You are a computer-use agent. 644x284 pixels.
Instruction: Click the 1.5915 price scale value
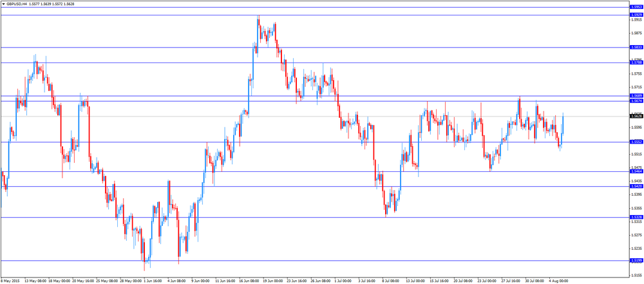tap(636, 20)
